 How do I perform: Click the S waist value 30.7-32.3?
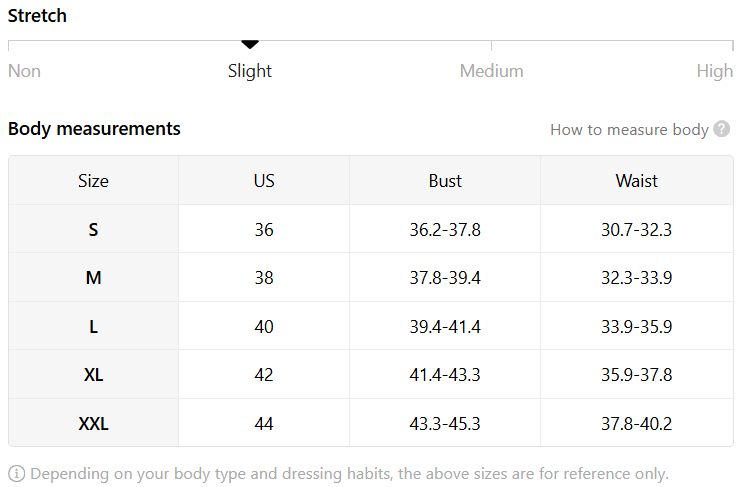(x=637, y=230)
